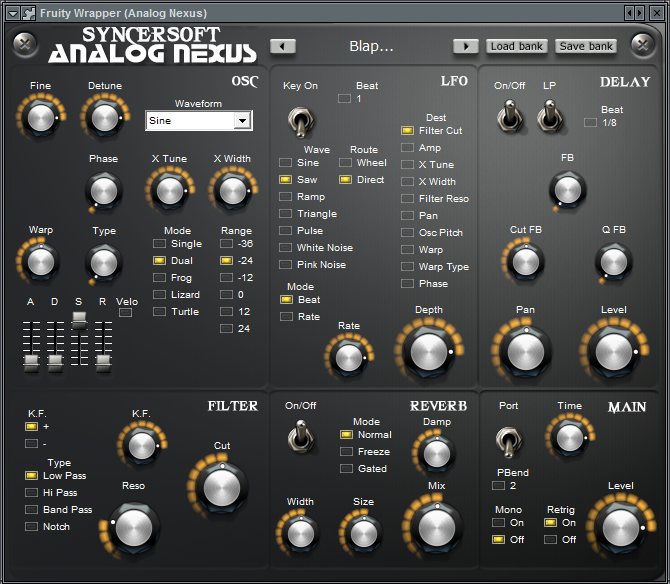
Task: Click the right round X screw icon
Action: tap(643, 44)
